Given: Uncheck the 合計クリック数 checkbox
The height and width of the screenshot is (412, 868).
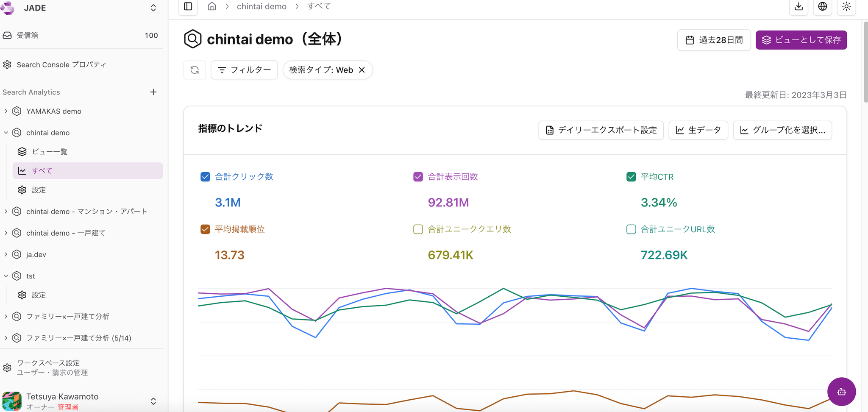Looking at the screenshot, I should click(205, 177).
